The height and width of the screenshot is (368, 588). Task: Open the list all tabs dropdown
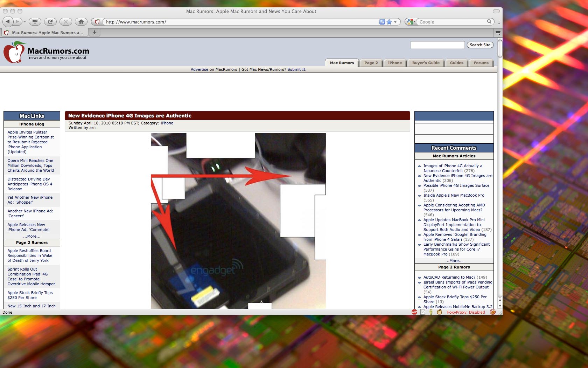[x=498, y=33]
